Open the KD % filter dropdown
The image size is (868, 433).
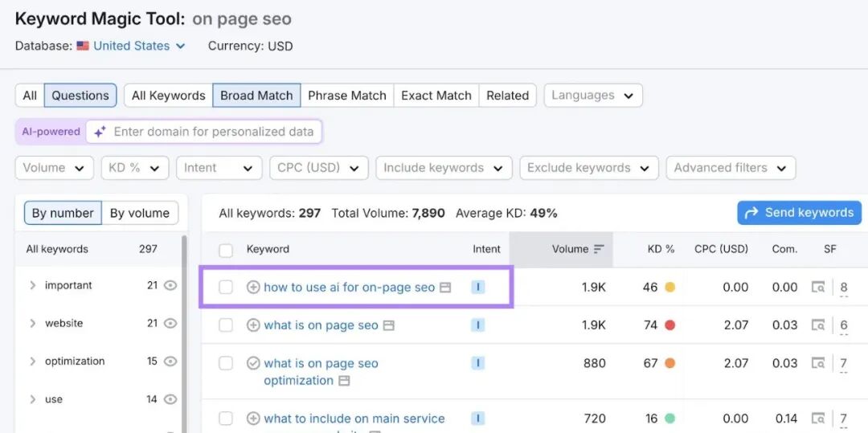[134, 168]
